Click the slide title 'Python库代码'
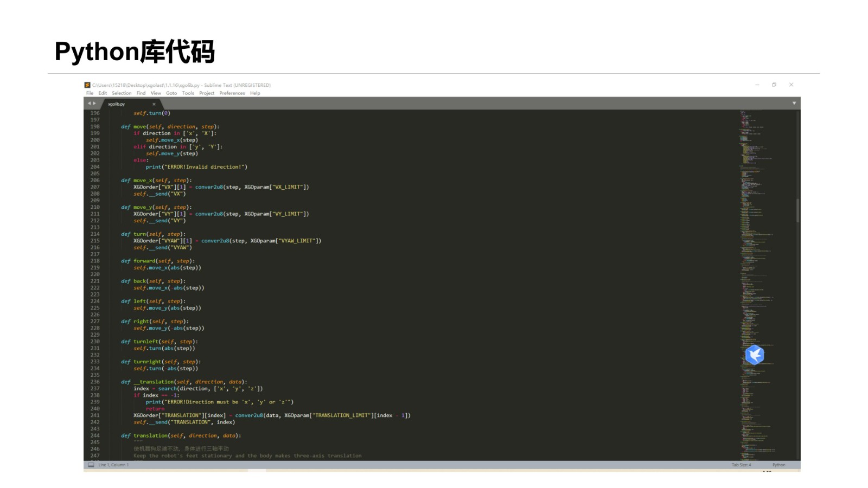The height and width of the screenshot is (488, 868). coord(135,52)
